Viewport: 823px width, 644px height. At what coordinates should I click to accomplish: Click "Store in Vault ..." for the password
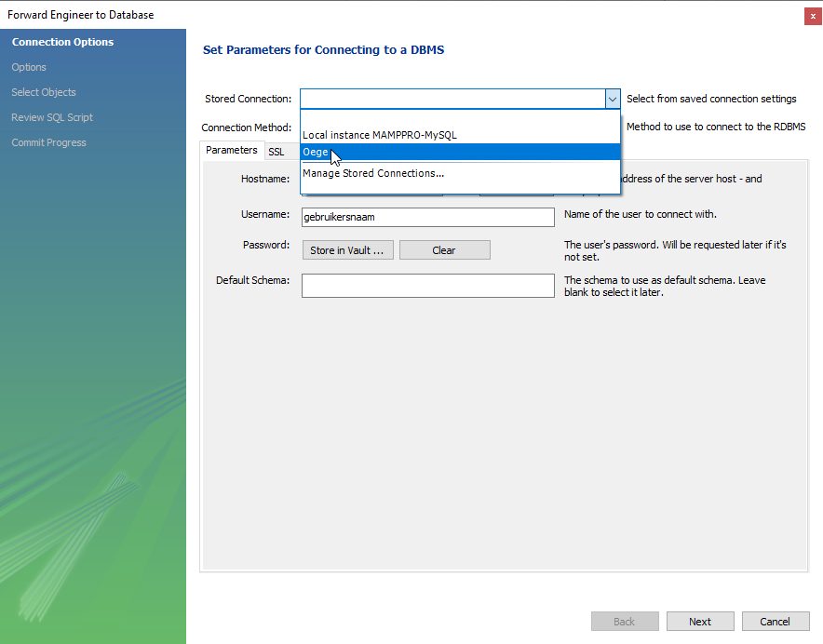[x=347, y=249]
